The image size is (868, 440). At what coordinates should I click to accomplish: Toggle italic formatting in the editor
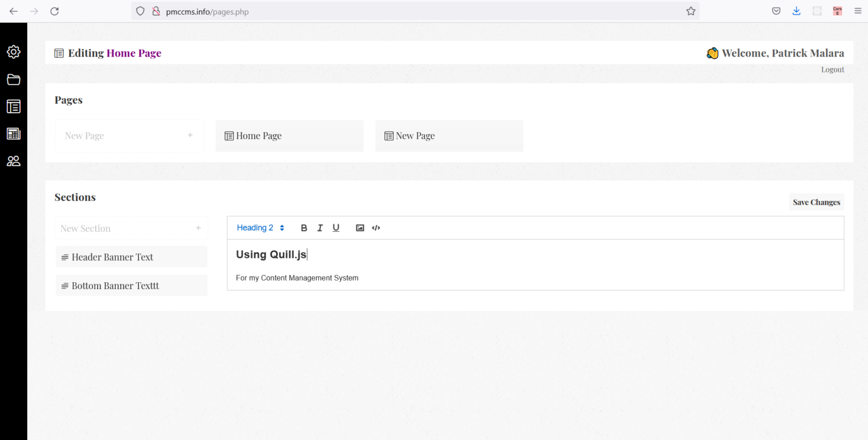[320, 228]
